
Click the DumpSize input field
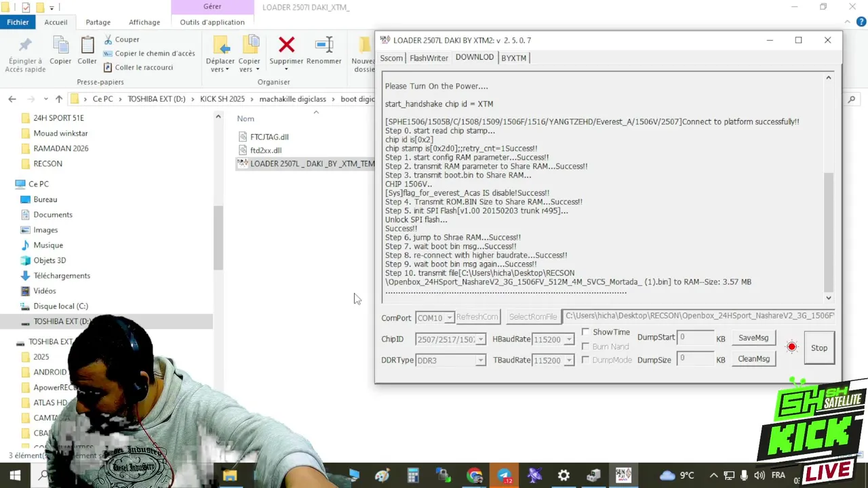coord(695,359)
